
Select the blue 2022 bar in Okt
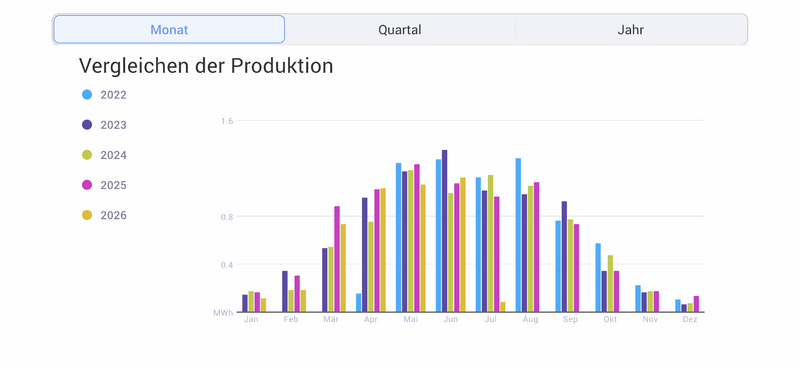(x=598, y=278)
